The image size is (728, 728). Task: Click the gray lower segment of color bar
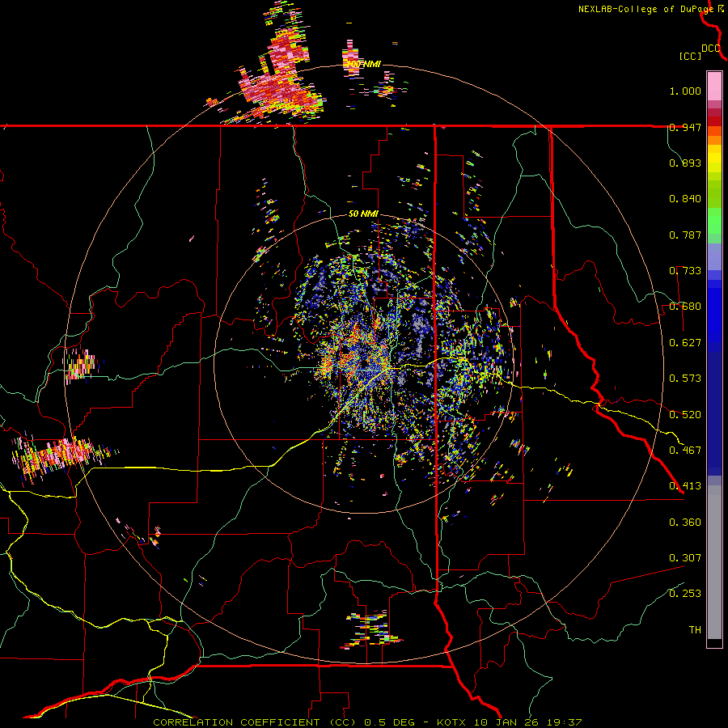click(x=714, y=562)
